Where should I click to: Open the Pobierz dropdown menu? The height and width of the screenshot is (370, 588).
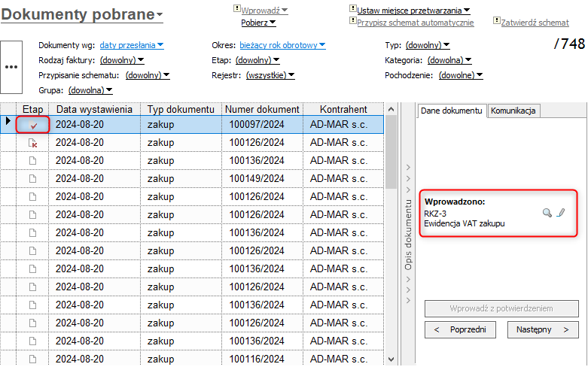tap(258, 23)
